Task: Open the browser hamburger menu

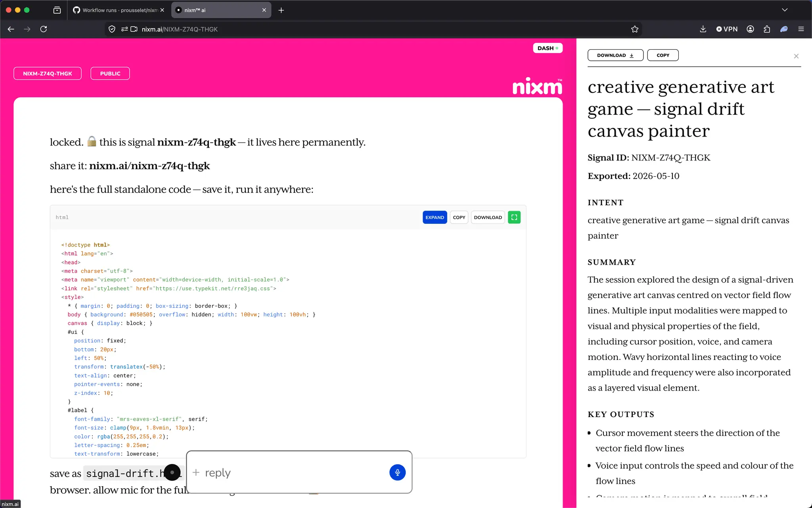Action: [x=801, y=29]
